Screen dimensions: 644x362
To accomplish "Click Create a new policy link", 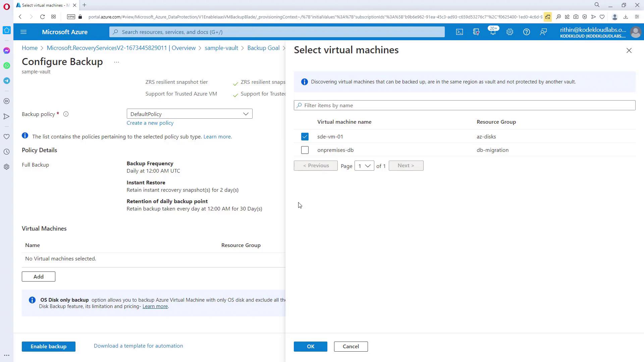I will pos(150,123).
